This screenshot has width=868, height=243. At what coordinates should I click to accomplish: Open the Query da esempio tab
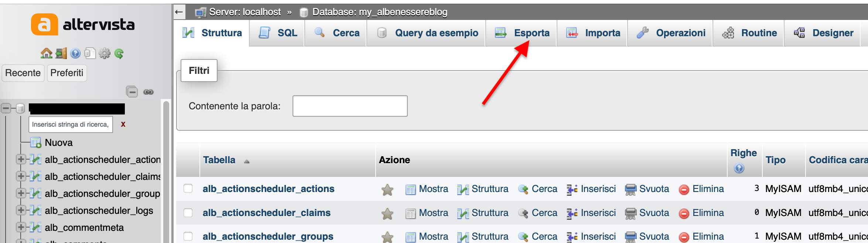click(x=426, y=33)
